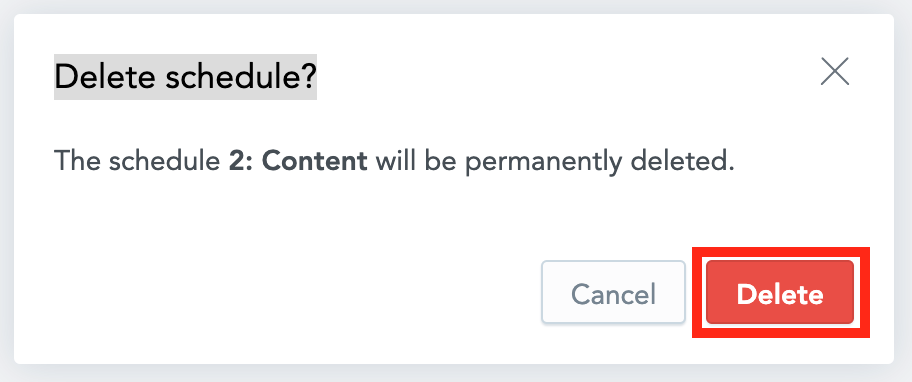
Task: Click the 'Delete schedule?' dialog heading
Action: coord(186,77)
